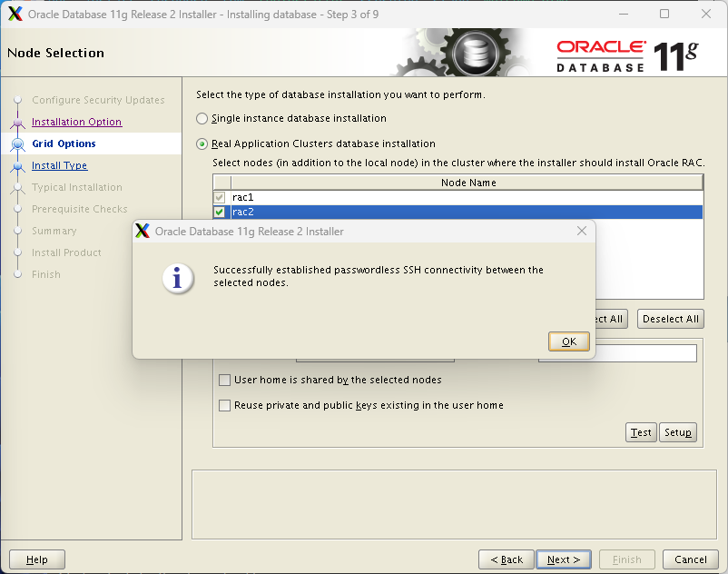Go Back to previous step
Viewport: 728px width, 574px height.
click(x=507, y=559)
